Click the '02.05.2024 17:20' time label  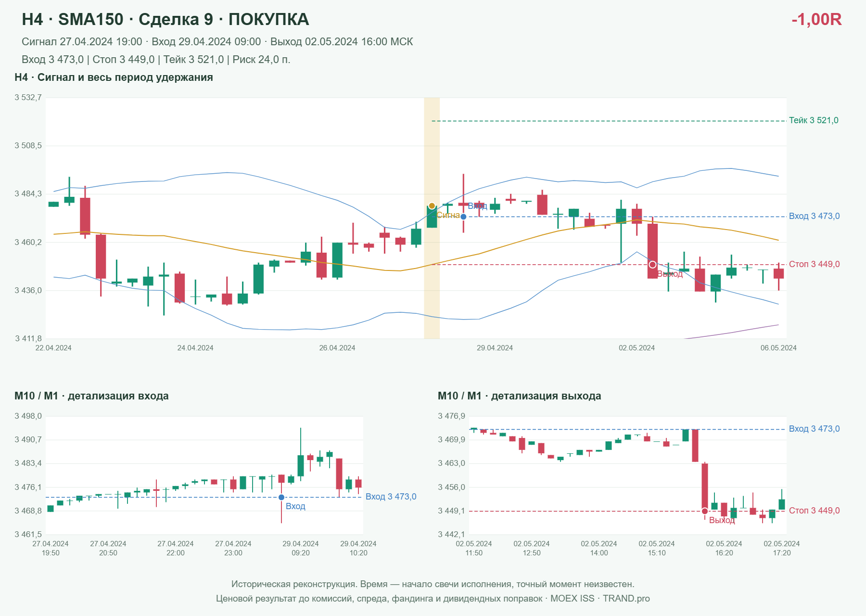point(782,548)
